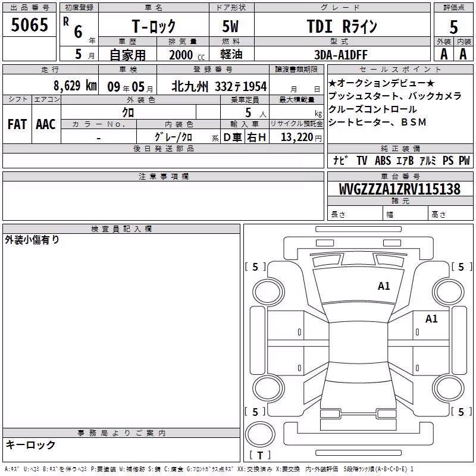Image resolution: width=476 pixels, height=476 pixels.
Task: Click the 後日発送部品 header
Action: coord(163,148)
